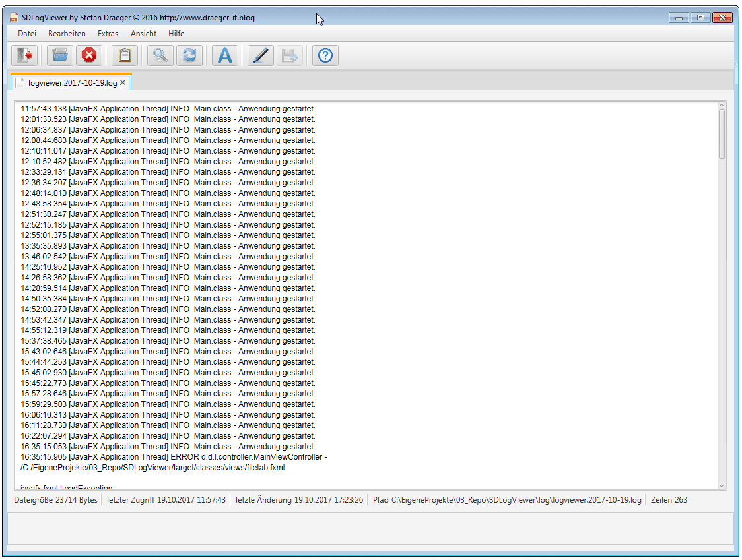Open the Ansicht menu
This screenshot has height=560, width=742.
143,34
